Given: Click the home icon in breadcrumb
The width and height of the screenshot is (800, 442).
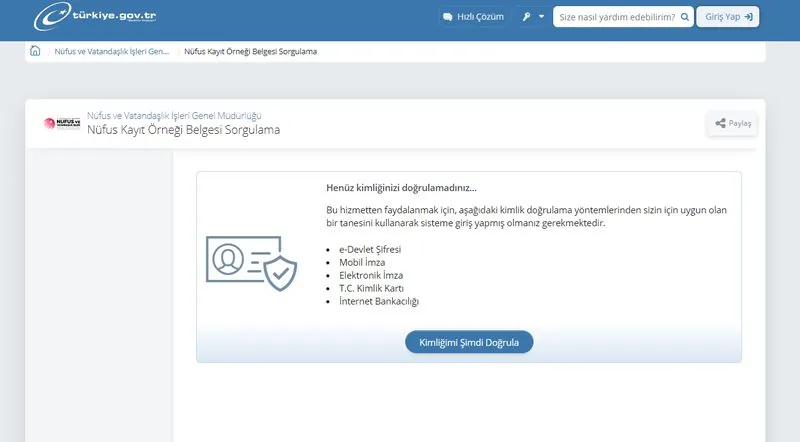Looking at the screenshot, I should [36, 51].
